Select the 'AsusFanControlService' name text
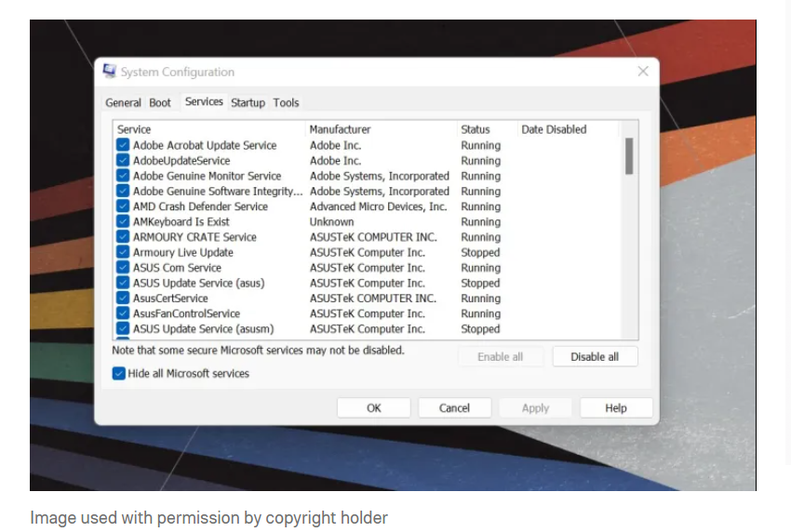Viewport: 791px width, 532px height. click(x=187, y=313)
